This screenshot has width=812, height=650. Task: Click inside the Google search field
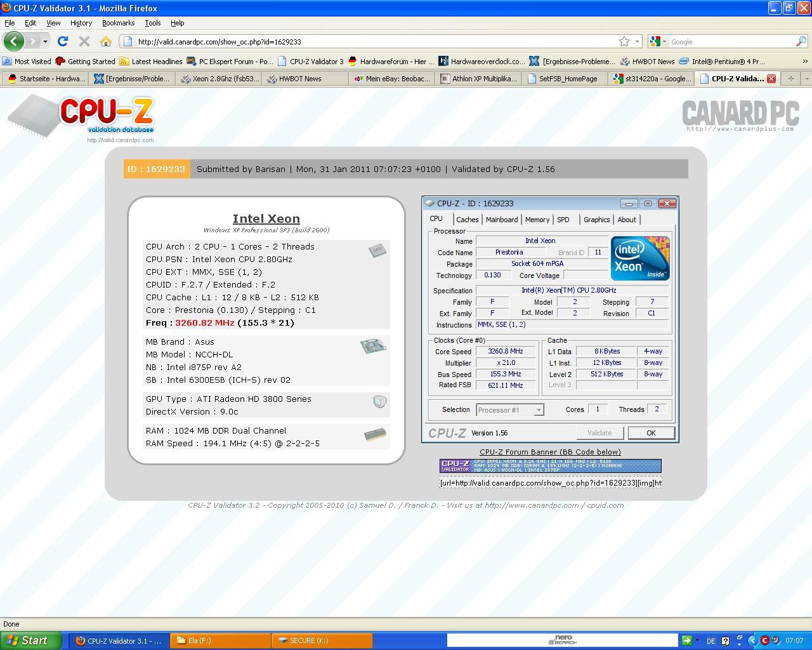click(730, 41)
